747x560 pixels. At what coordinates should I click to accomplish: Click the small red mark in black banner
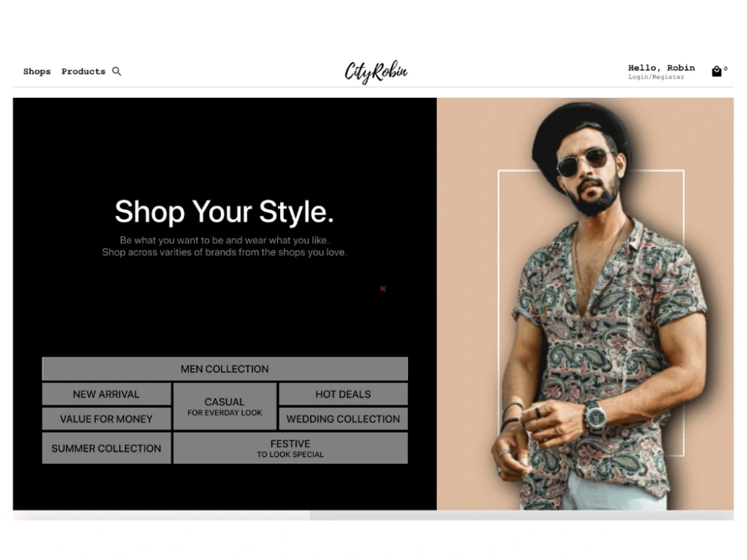click(x=383, y=288)
